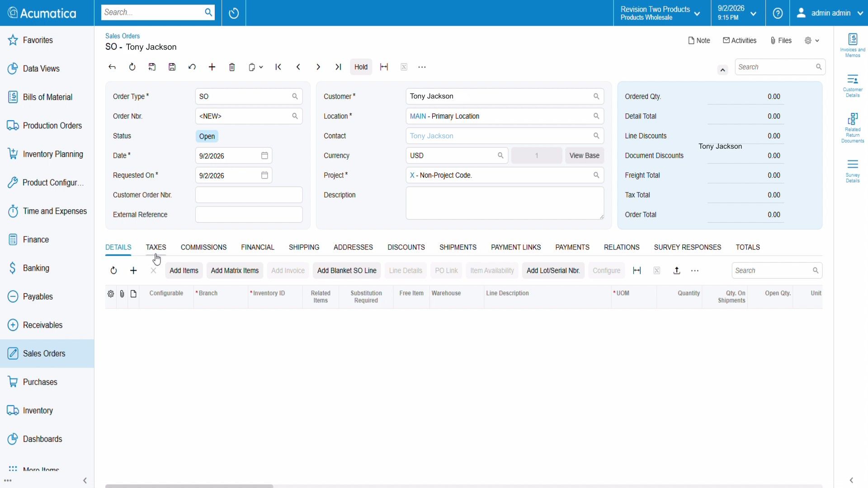
Task: Switch to the COMMISSIONS tab
Action: point(203,247)
